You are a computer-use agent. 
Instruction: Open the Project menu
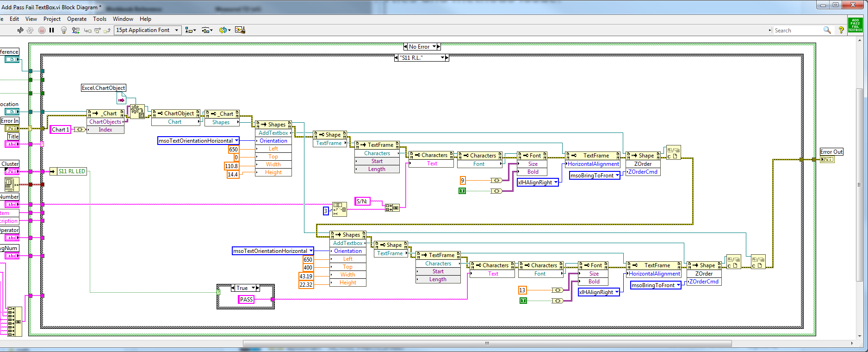52,19
